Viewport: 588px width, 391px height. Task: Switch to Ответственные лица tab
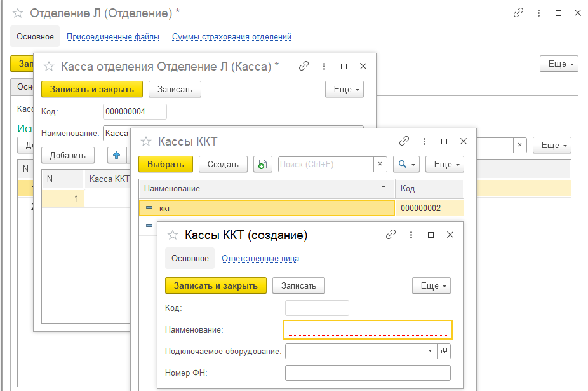[260, 258]
